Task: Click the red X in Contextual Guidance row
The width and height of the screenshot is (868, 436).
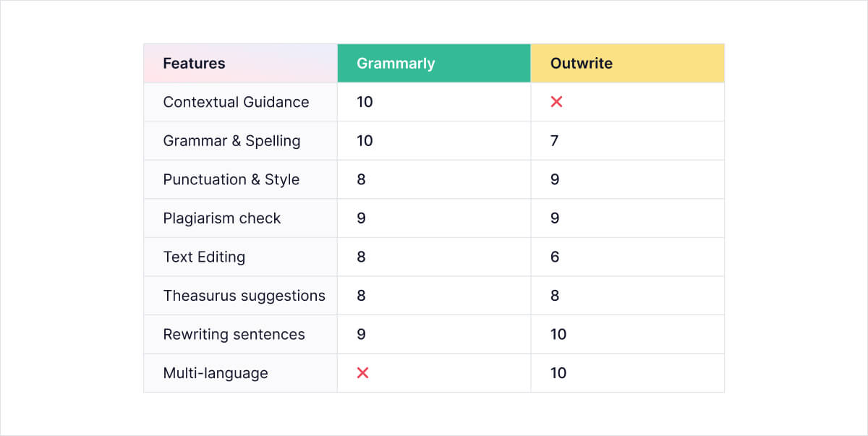Action: coord(556,102)
